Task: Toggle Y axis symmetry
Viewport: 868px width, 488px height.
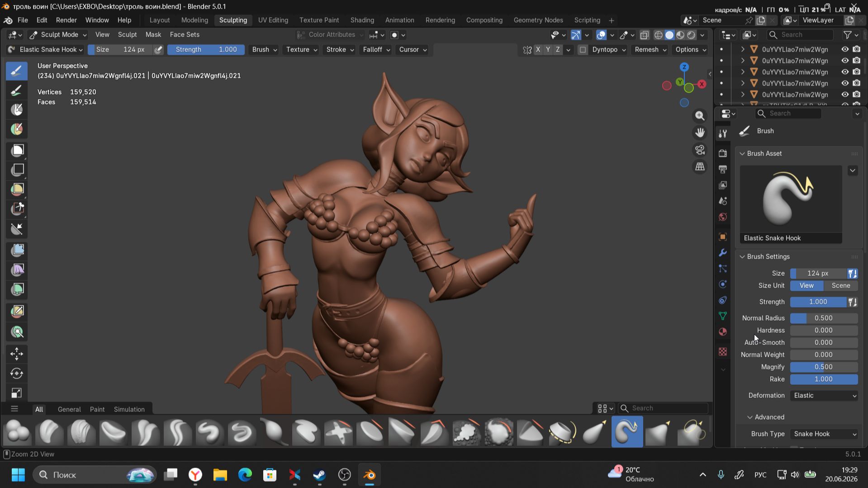Action: tap(548, 50)
